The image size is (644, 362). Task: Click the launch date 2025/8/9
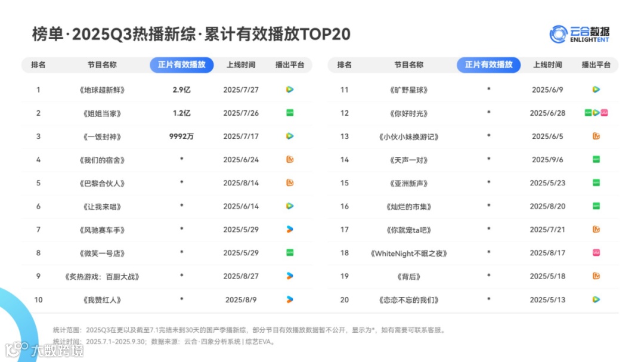pyautogui.click(x=241, y=300)
